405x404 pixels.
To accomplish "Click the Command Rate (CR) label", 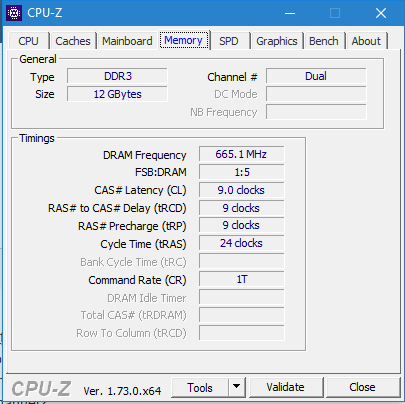I will coord(137,280).
